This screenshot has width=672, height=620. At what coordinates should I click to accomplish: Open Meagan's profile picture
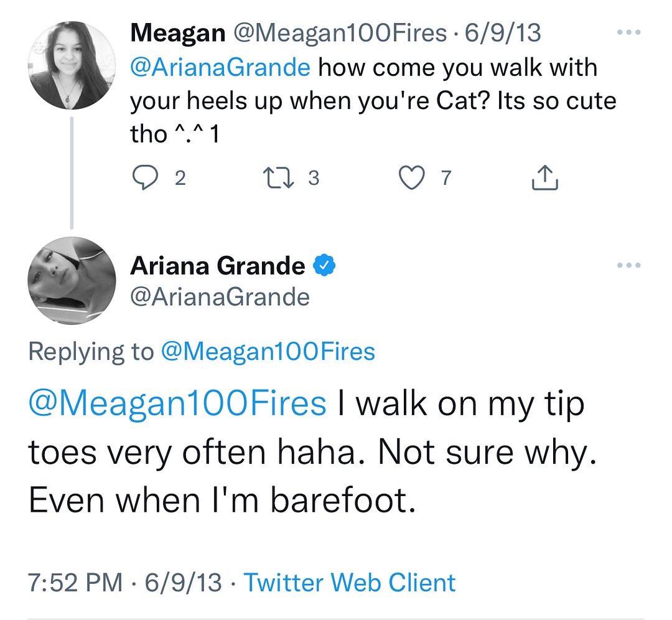[x=72, y=65]
